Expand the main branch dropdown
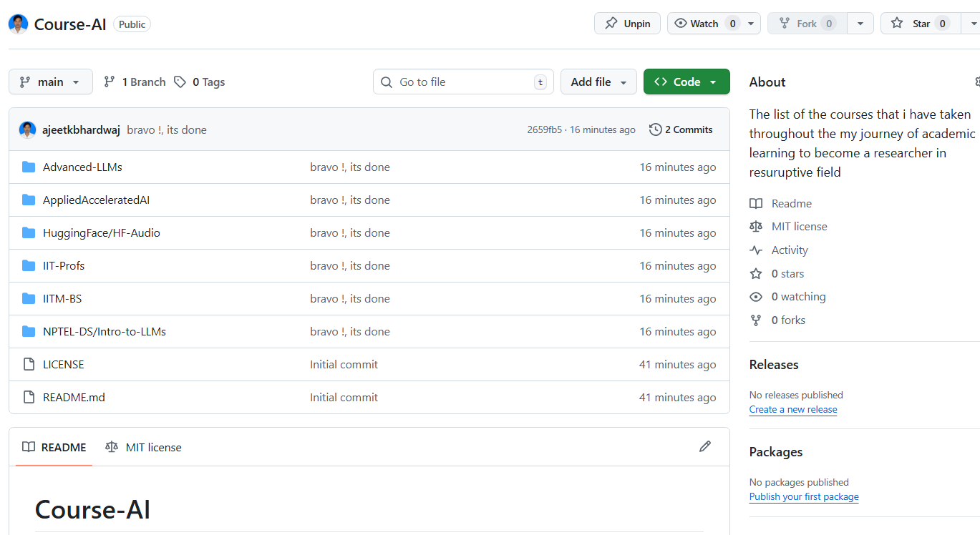980x535 pixels. point(50,82)
